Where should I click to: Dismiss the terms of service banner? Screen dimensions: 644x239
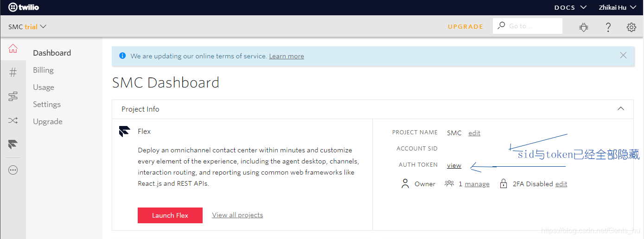(x=623, y=55)
